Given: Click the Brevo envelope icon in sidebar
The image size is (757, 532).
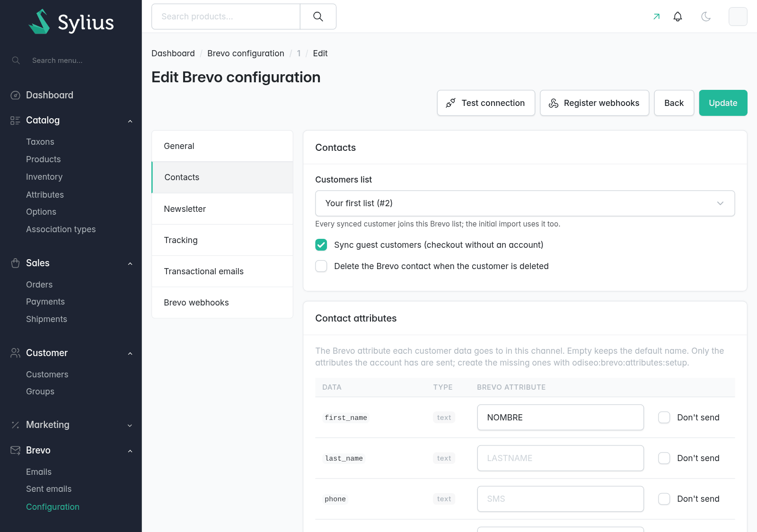Looking at the screenshot, I should 15,450.
